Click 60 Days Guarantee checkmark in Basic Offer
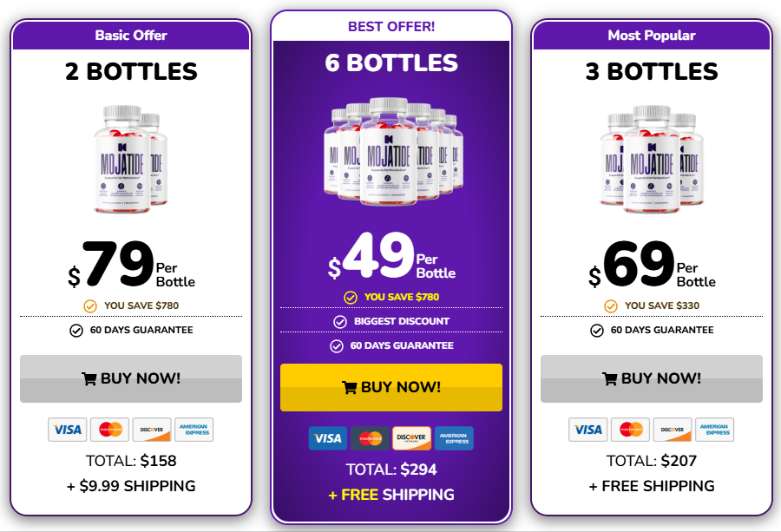 tap(76, 330)
